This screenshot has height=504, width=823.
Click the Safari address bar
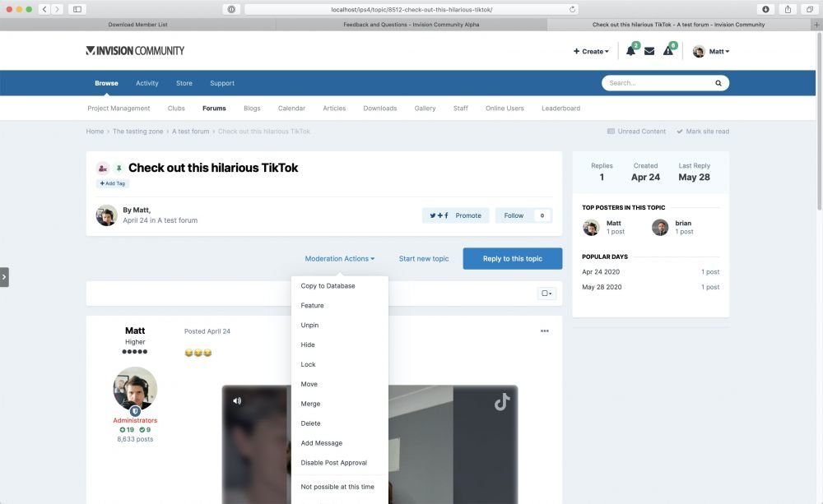point(411,9)
